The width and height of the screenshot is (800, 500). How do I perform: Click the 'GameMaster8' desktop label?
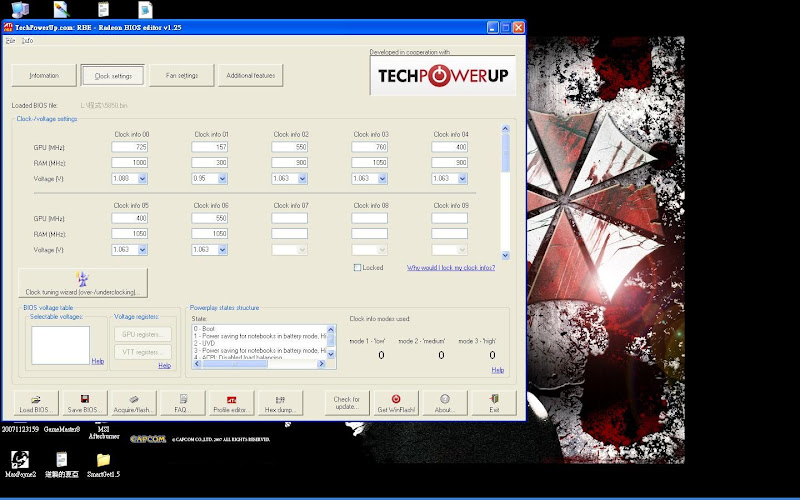point(62,429)
